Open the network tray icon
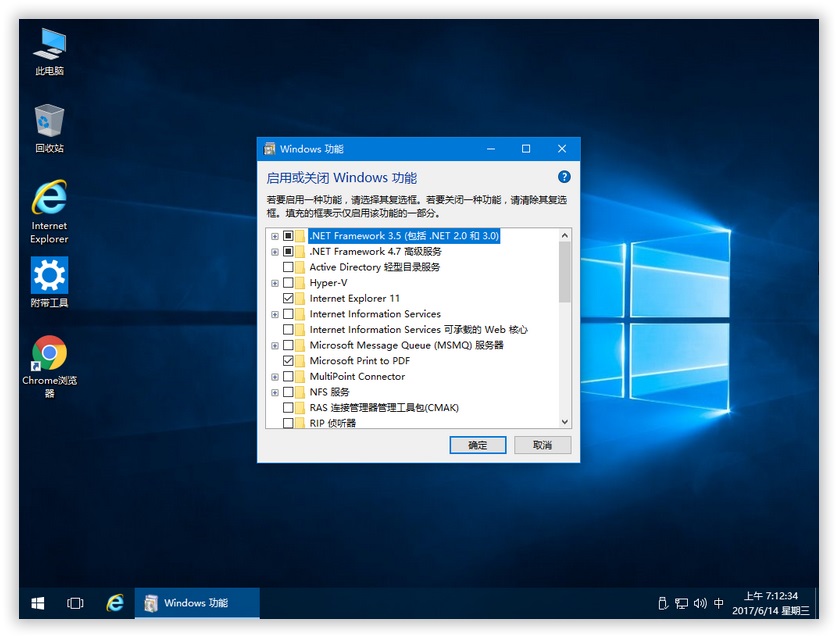The width and height of the screenshot is (838, 638). coord(681,603)
